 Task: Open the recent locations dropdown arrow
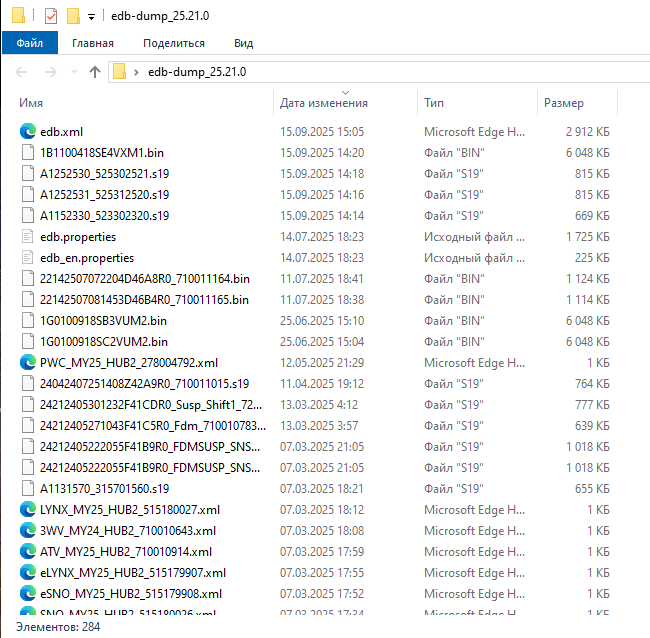pyautogui.click(x=75, y=72)
